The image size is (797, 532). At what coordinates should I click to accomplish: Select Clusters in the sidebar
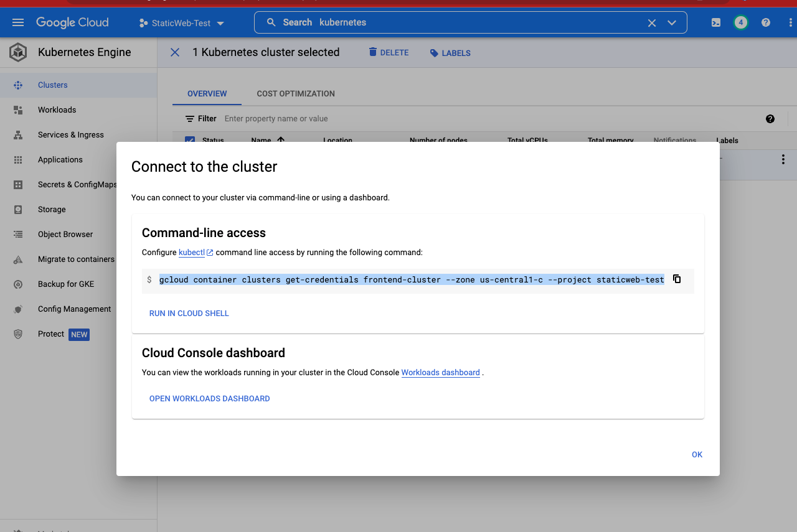[52, 85]
